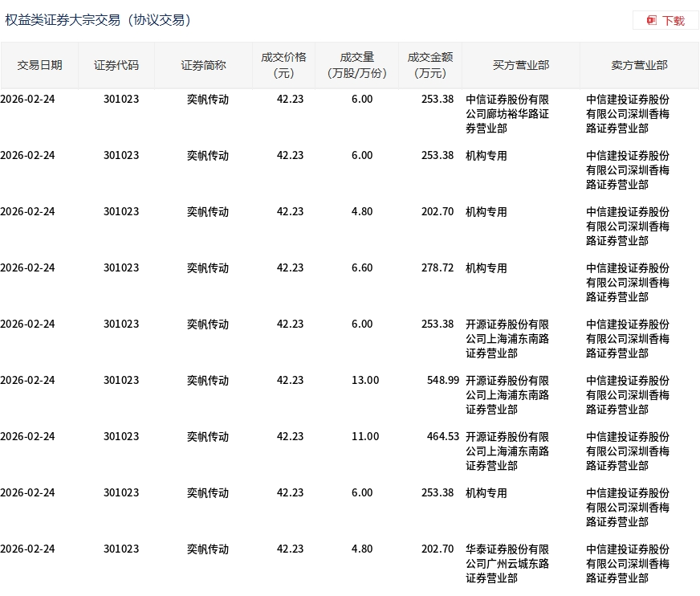
Task: Click the 卖方营业部 column header
Action: 639,65
